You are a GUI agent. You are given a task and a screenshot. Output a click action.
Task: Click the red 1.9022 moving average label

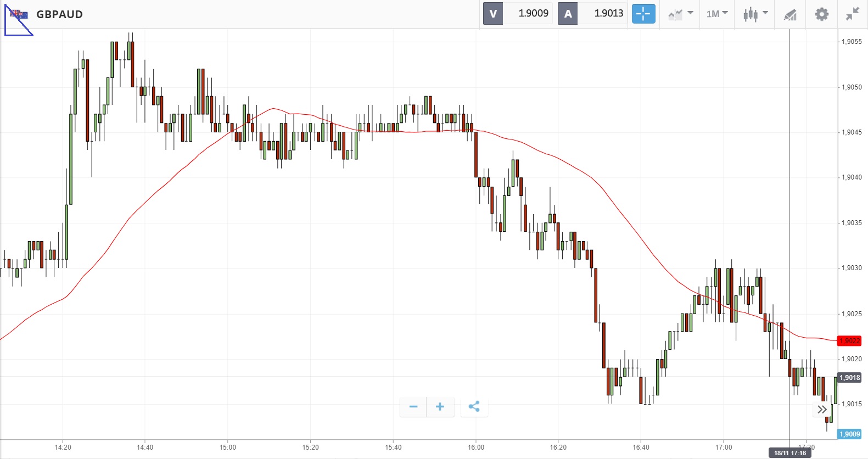pos(849,341)
